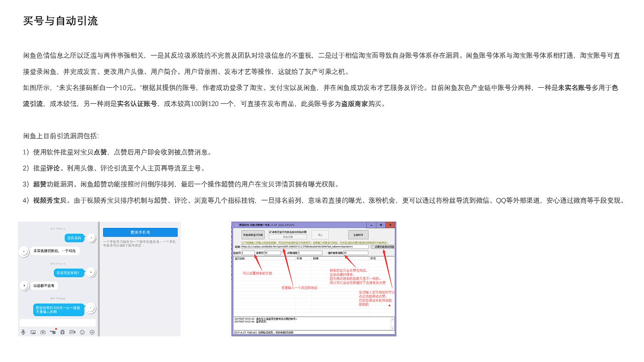The image size is (644, 362).
Task: Click the chat bubble 以后都不会有
Action: point(44,286)
